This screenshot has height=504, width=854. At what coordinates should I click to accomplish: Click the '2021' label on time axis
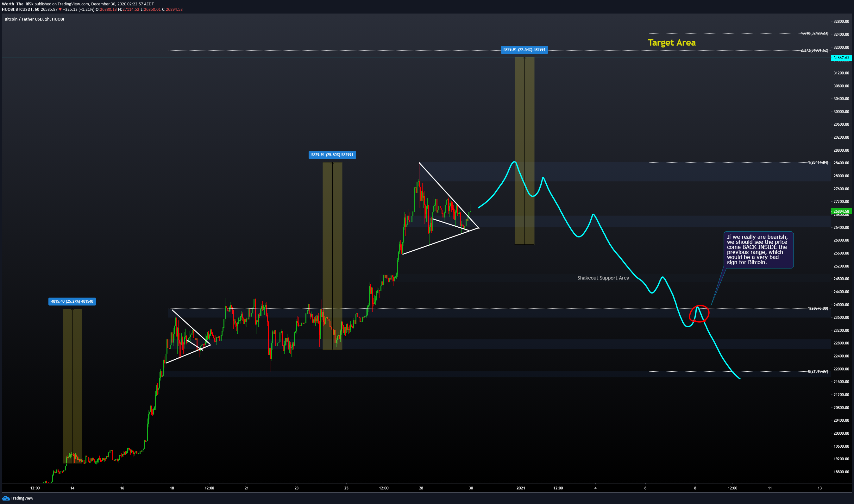pos(521,488)
